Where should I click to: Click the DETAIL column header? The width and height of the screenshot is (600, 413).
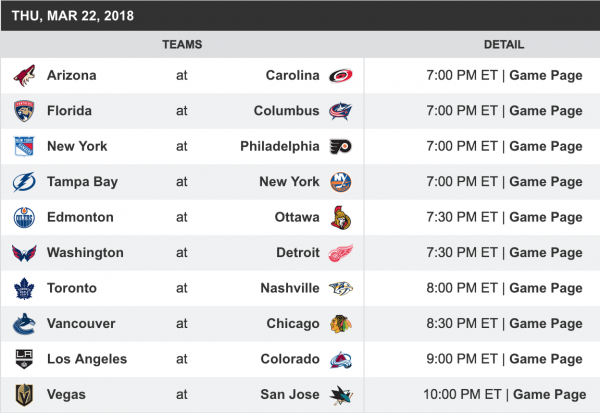click(503, 45)
